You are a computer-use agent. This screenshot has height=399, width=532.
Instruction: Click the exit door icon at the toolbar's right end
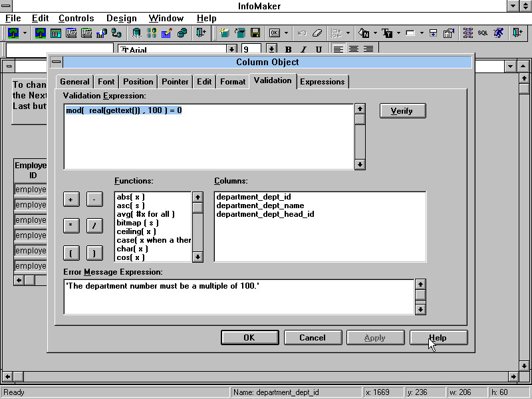click(518, 33)
